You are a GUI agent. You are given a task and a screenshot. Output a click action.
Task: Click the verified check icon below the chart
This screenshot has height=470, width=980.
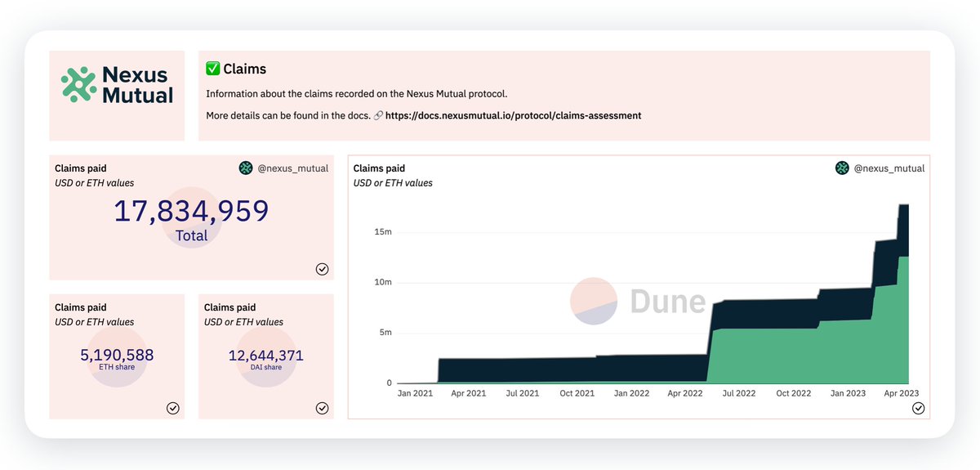[x=918, y=408]
